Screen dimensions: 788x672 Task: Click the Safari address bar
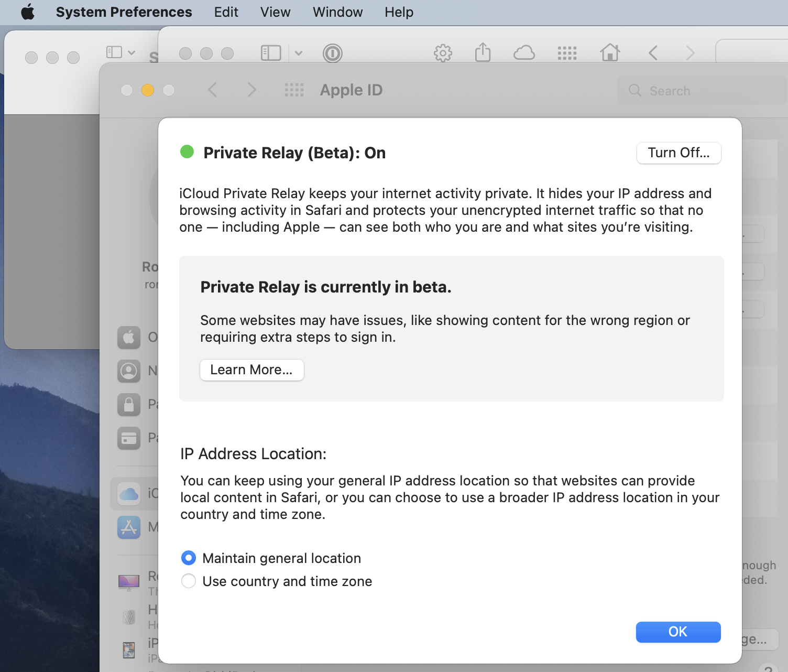(x=751, y=51)
